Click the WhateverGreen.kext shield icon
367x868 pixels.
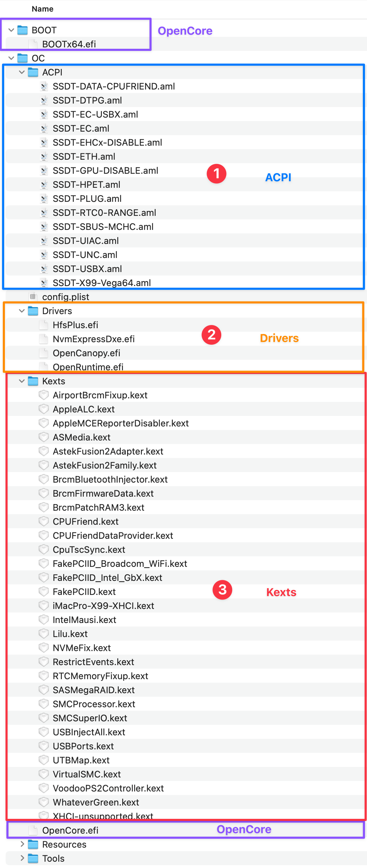[x=44, y=802]
